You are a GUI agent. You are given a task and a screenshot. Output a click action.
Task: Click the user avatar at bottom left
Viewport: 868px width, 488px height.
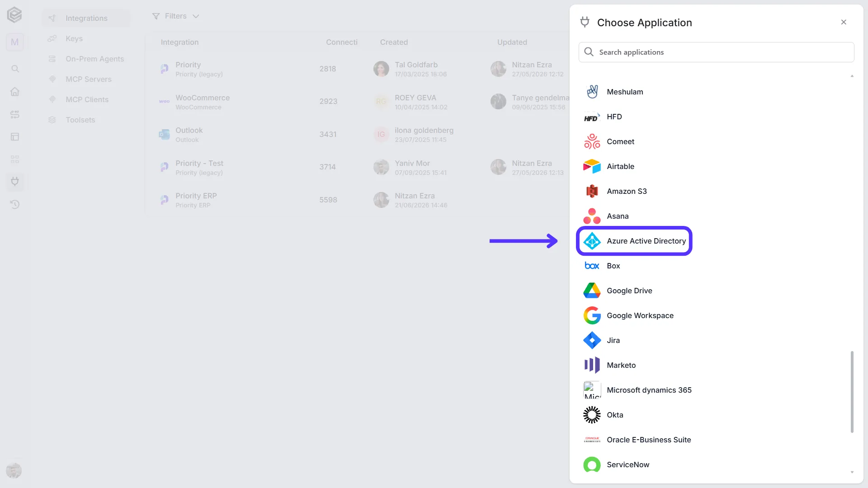point(14,470)
